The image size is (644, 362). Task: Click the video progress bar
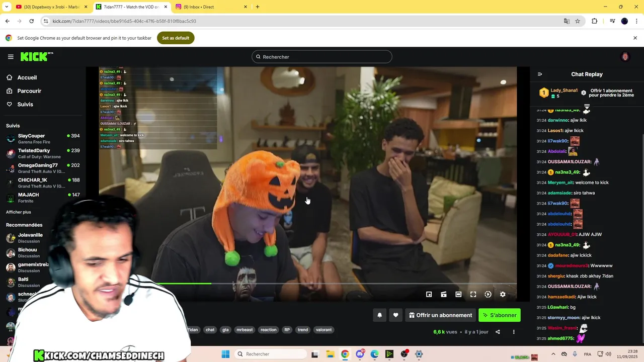coord(307,284)
